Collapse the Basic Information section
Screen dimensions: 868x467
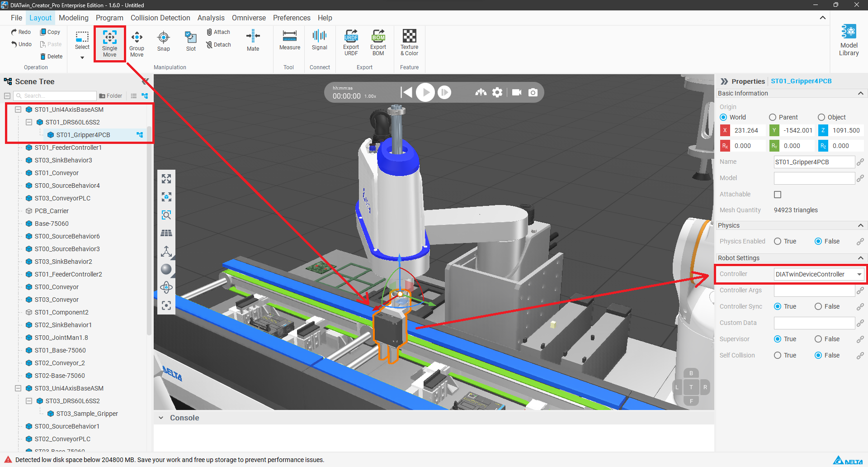click(860, 93)
